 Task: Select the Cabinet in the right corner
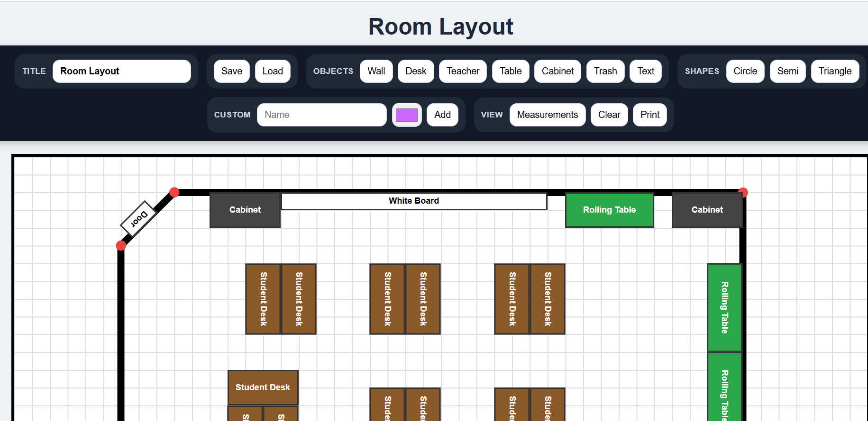point(707,210)
